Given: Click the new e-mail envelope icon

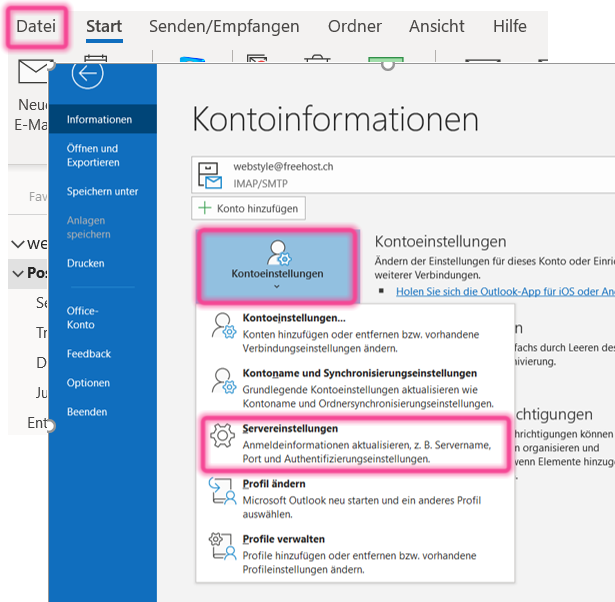Looking at the screenshot, I should [x=34, y=74].
